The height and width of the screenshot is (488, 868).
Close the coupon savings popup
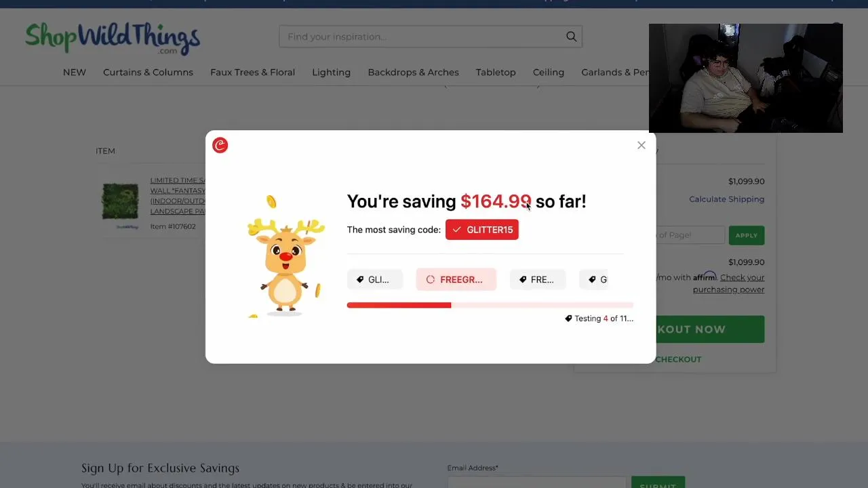pyautogui.click(x=641, y=145)
